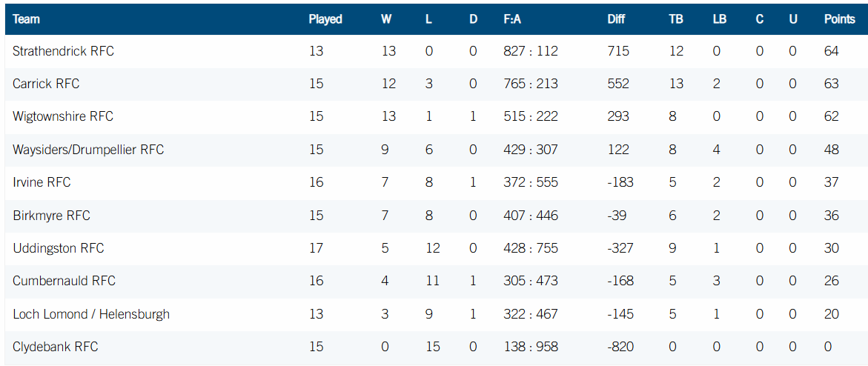
Task: Click the 827 : 112 score cell
Action: pos(530,52)
